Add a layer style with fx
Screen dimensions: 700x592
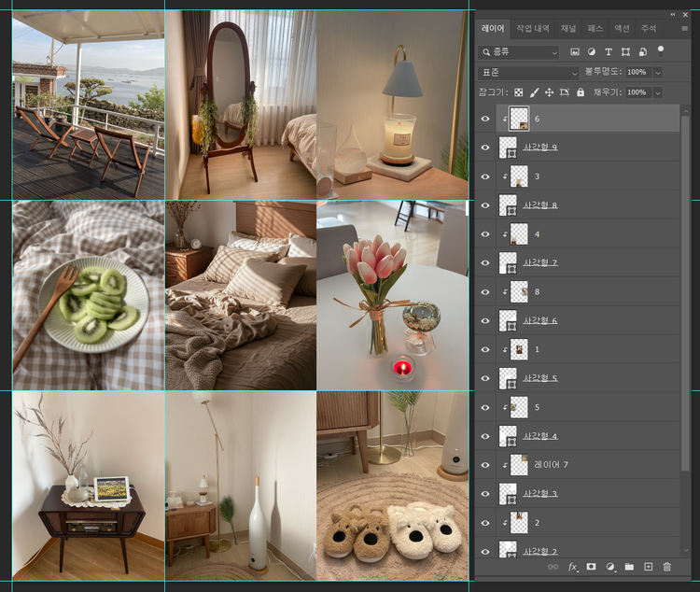pos(573,567)
